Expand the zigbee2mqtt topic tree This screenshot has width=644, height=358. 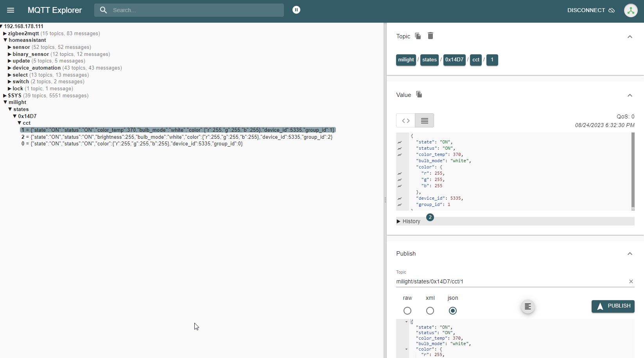coord(5,34)
